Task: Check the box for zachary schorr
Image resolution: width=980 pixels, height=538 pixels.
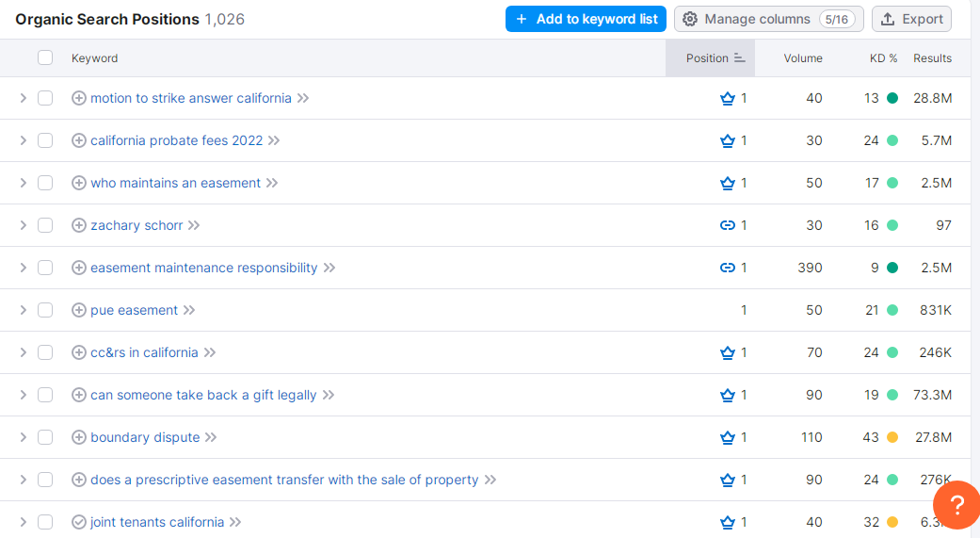Action: [x=45, y=225]
